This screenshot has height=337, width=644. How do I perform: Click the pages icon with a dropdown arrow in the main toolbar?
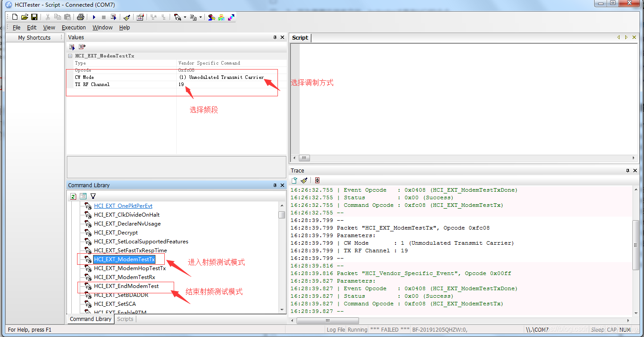click(x=193, y=17)
